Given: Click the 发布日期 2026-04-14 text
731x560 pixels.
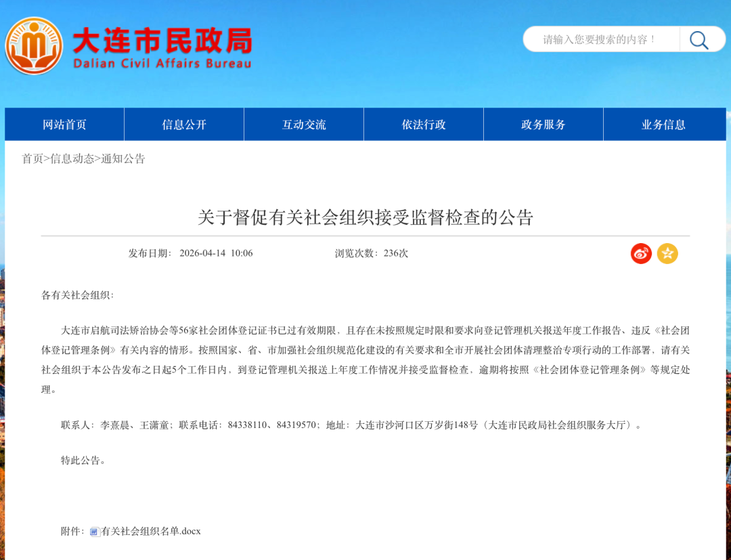Looking at the screenshot, I should pyautogui.click(x=191, y=253).
